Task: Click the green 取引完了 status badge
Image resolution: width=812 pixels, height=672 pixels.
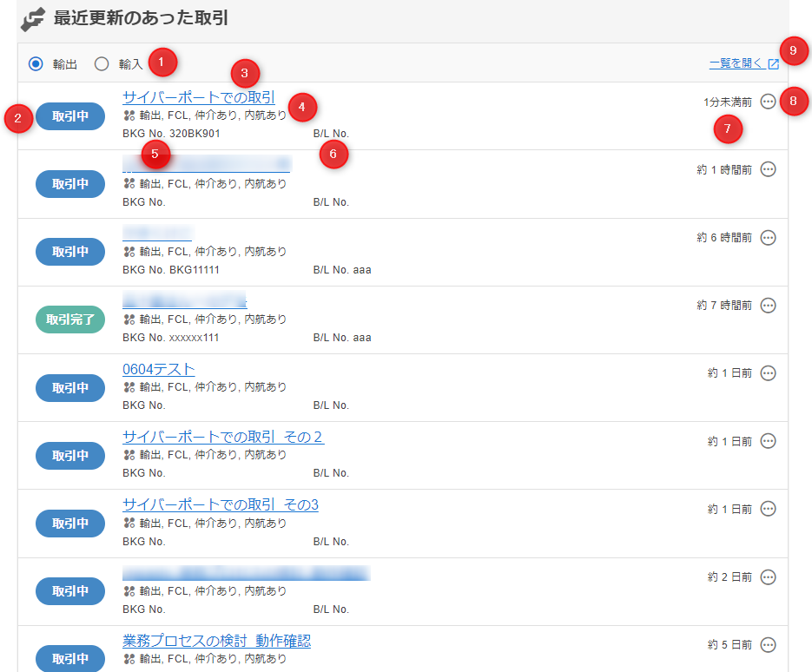Action: 69,320
